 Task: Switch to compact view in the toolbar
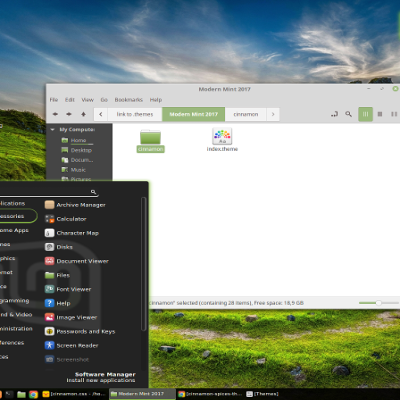(394, 114)
